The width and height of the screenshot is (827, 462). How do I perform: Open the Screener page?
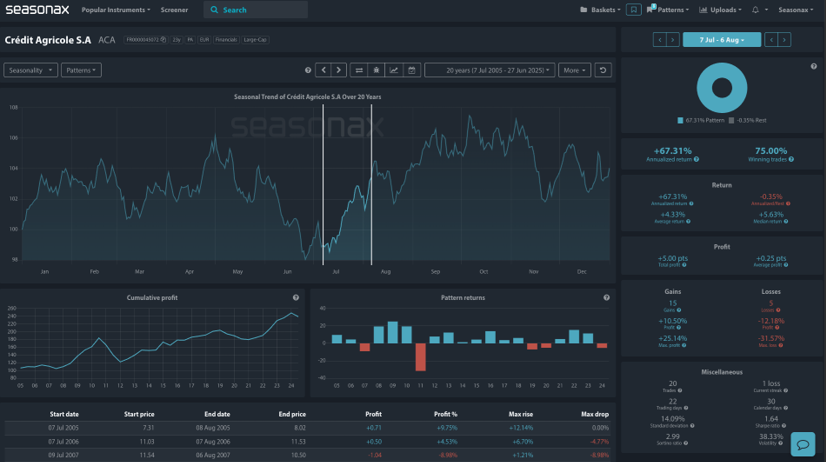tap(174, 9)
